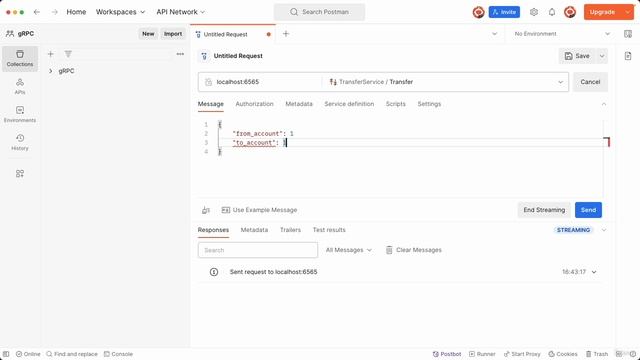Click the New button
The width and height of the screenshot is (640, 360).
[148, 34]
